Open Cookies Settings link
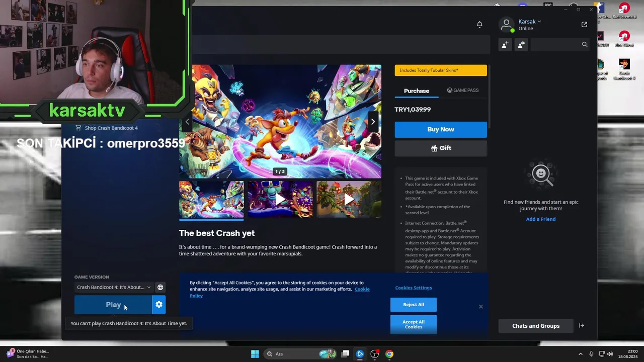 pyautogui.click(x=414, y=288)
